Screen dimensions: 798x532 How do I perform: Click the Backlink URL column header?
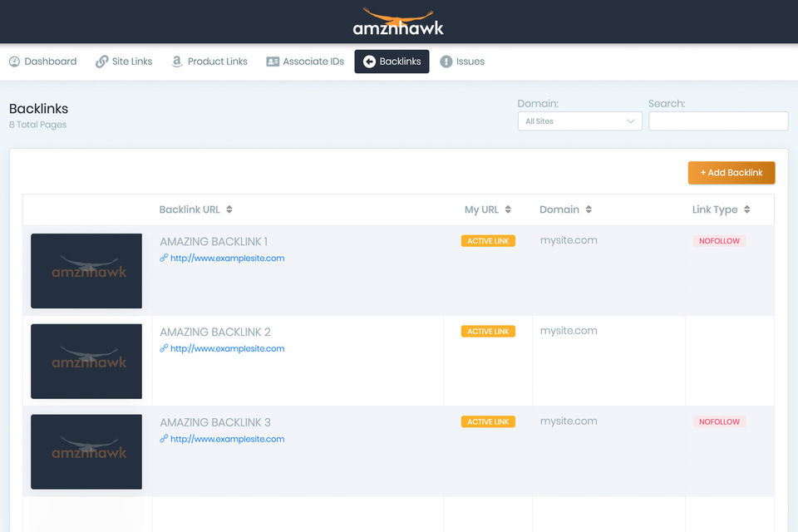190,209
